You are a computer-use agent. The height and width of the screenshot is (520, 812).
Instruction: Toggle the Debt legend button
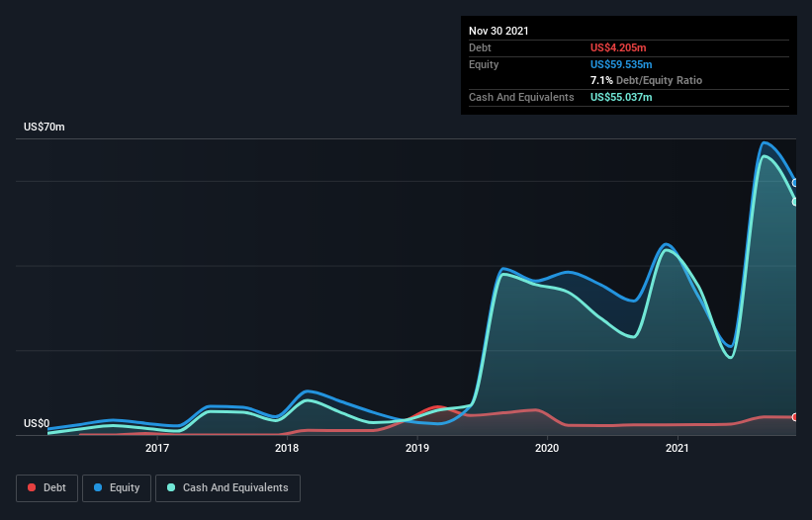coord(47,488)
